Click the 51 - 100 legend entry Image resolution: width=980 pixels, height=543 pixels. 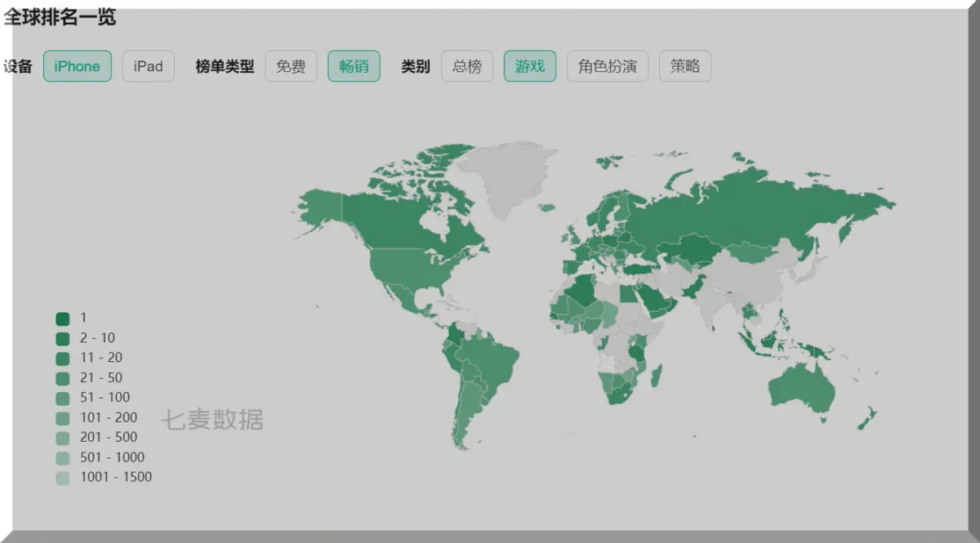point(63,398)
